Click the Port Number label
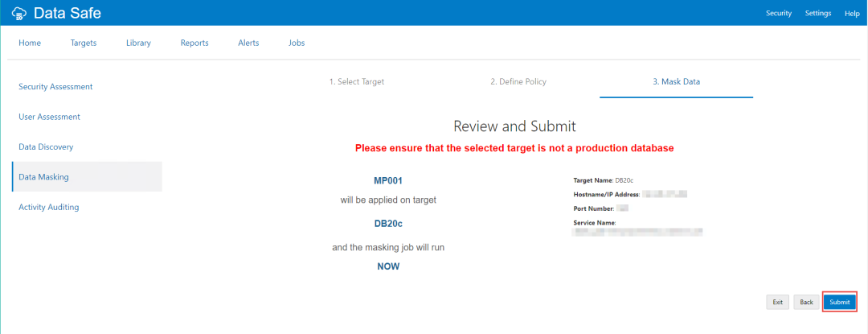 593,208
